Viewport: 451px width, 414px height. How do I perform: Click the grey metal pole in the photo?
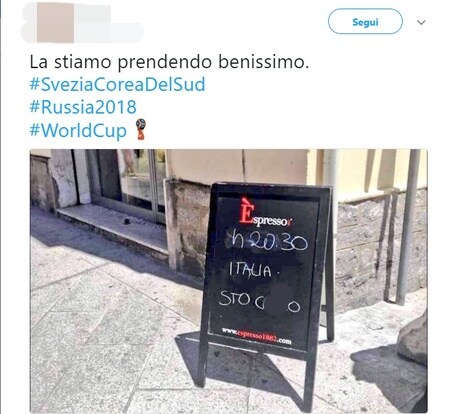407,227
